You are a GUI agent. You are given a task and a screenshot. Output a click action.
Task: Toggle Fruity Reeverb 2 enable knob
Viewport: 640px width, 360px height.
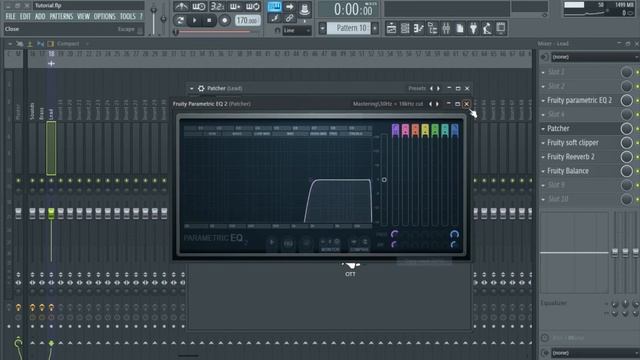[627, 157]
